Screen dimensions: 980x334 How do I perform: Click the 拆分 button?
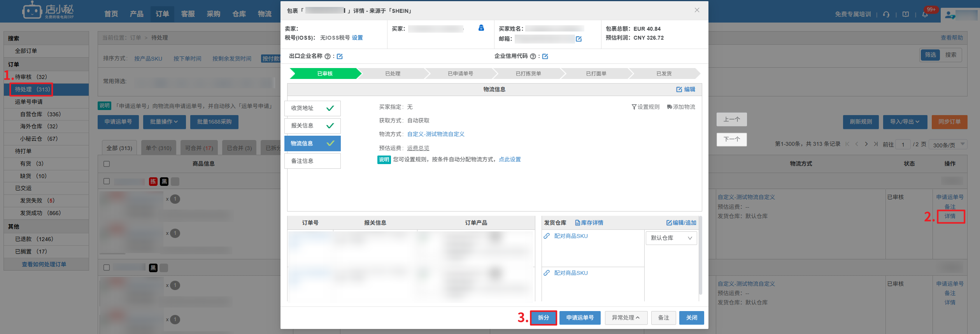[x=543, y=318]
